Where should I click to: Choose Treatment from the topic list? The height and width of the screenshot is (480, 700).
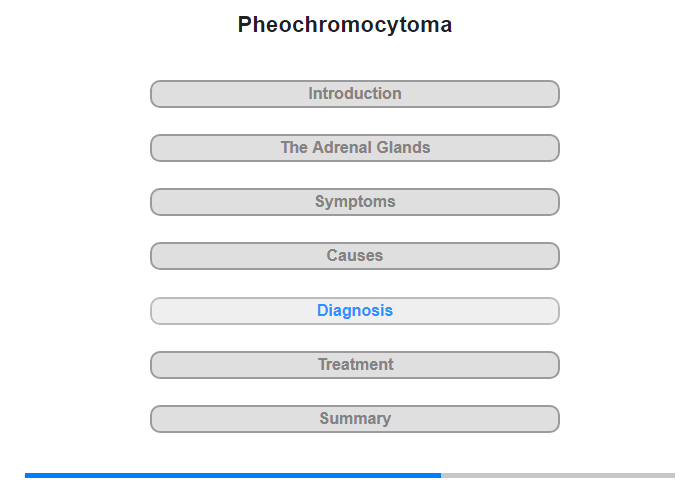(x=355, y=365)
